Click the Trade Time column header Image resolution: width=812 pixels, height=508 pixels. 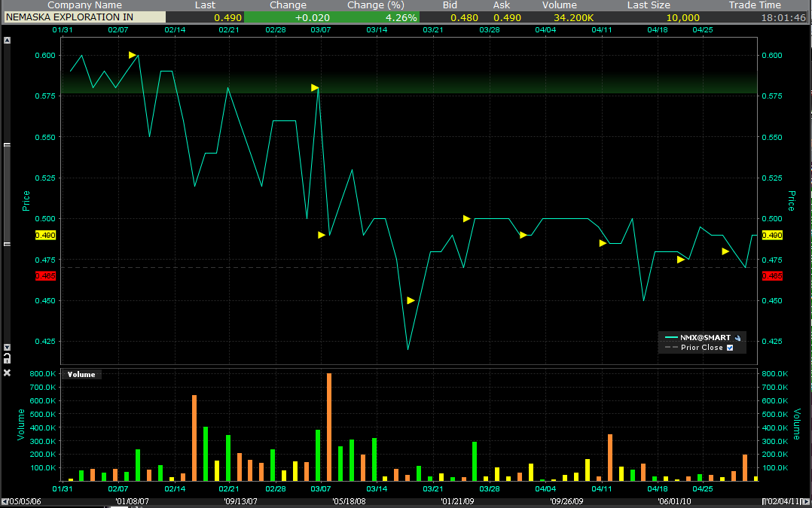coord(755,5)
